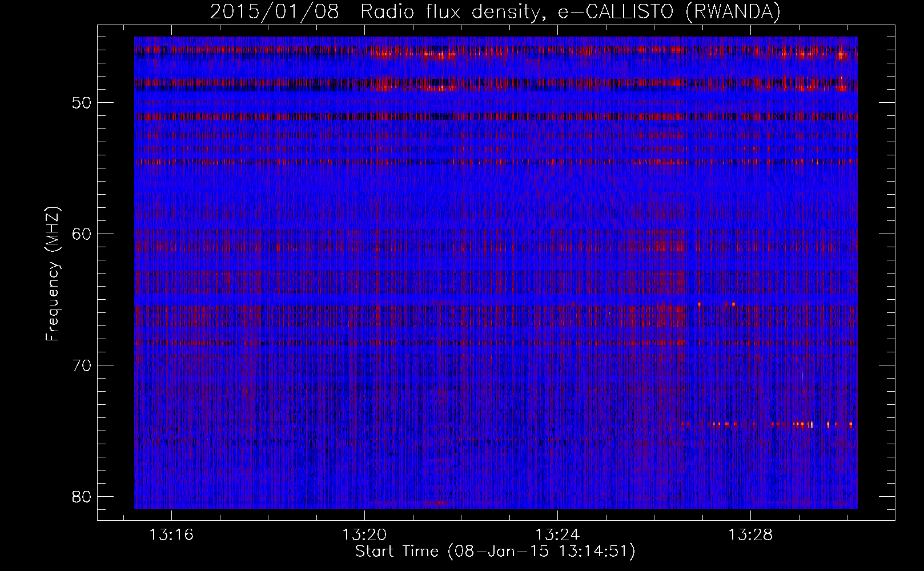Click the solid blue band at 65 MHz

pyautogui.click(x=400, y=300)
